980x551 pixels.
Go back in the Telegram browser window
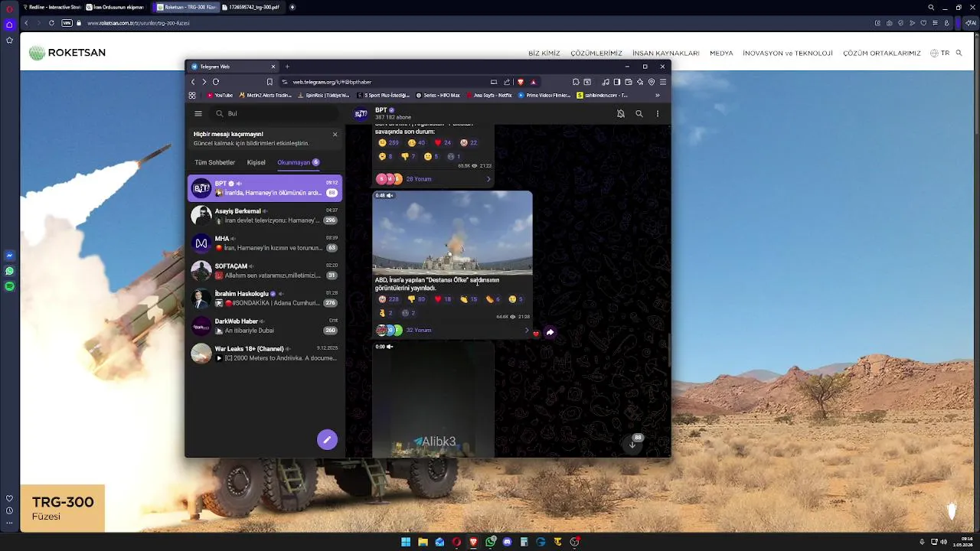coord(193,82)
